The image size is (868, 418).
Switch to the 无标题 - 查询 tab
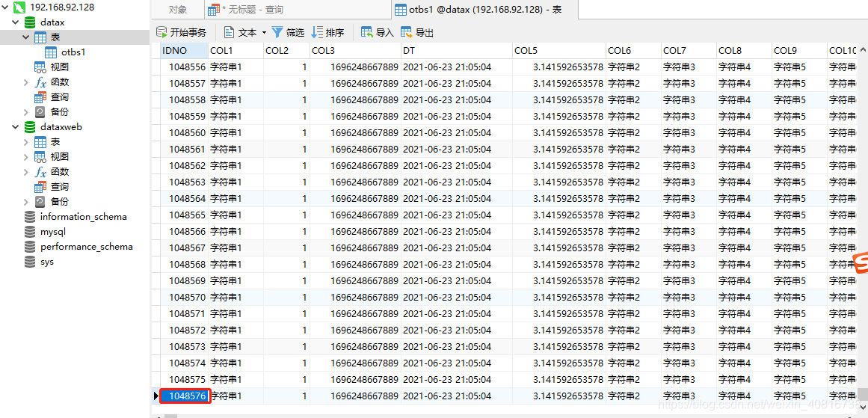coord(297,10)
